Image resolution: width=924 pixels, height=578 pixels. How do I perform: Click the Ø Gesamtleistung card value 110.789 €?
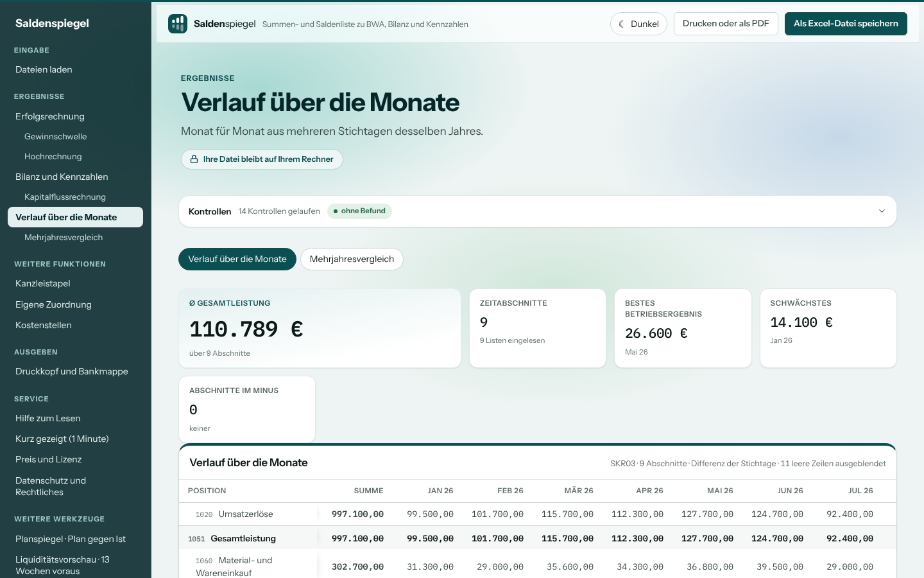pos(246,329)
